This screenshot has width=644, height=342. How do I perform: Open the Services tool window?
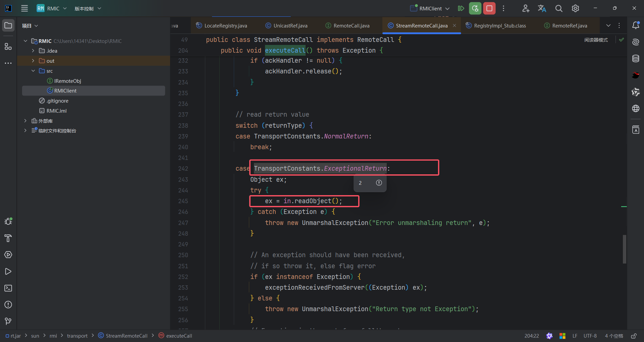click(x=8, y=255)
